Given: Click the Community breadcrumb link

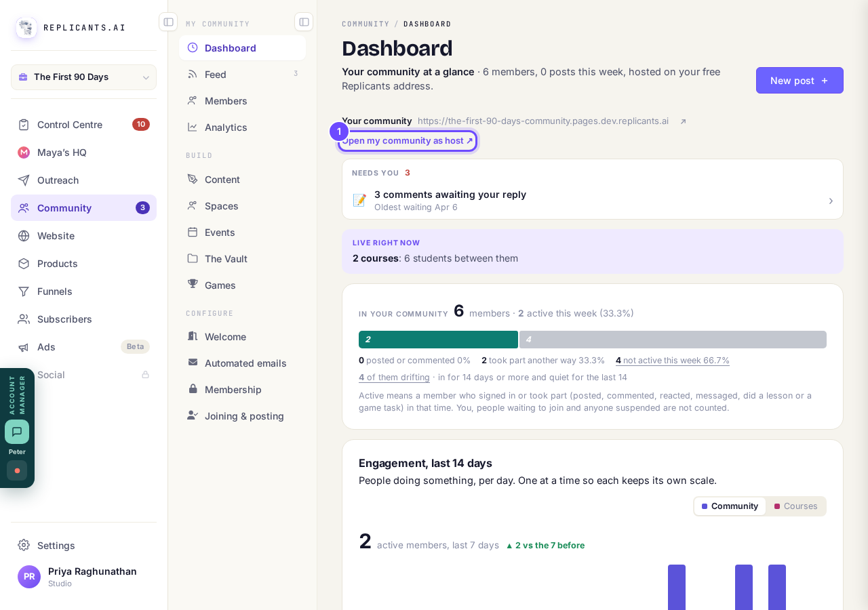Looking at the screenshot, I should [x=366, y=24].
